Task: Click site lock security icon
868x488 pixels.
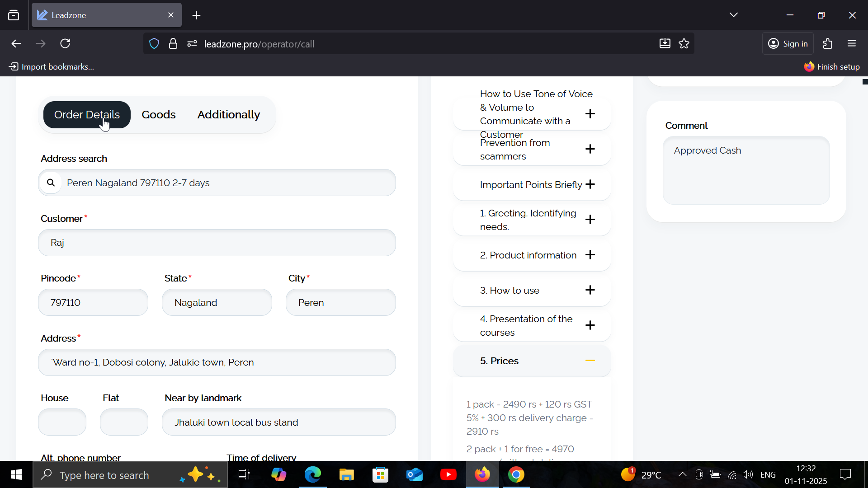Action: pos(173,44)
